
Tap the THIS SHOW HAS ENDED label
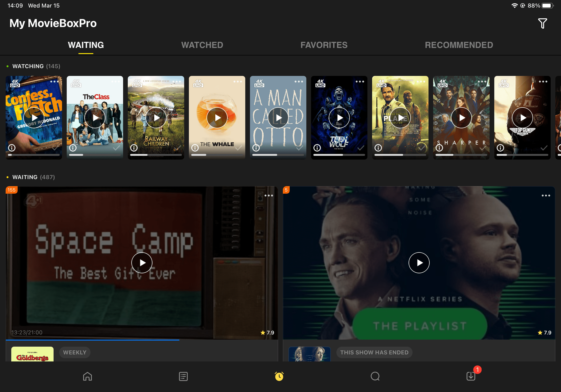click(x=374, y=352)
